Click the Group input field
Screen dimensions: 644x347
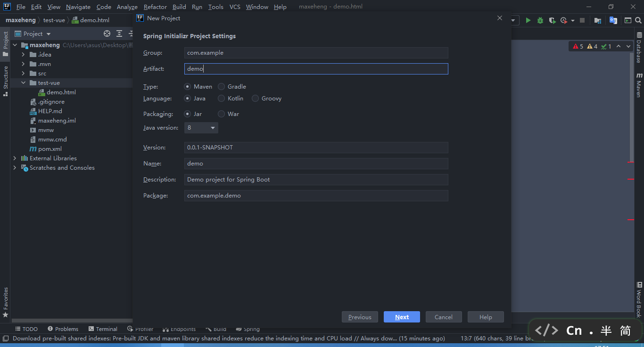[316, 53]
